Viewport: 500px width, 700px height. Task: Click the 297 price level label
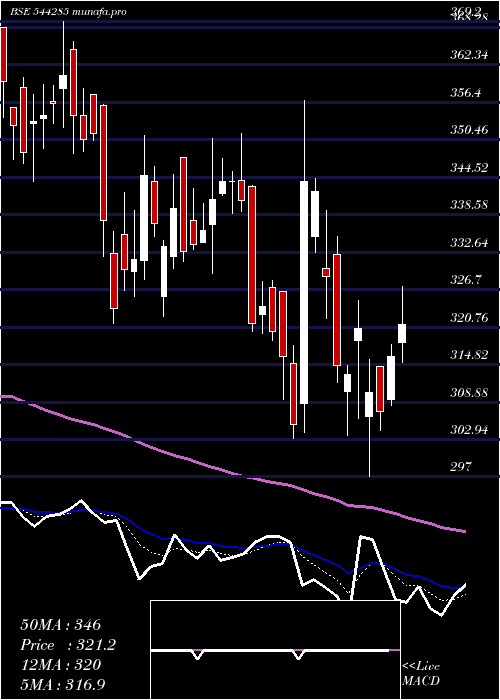(x=461, y=467)
